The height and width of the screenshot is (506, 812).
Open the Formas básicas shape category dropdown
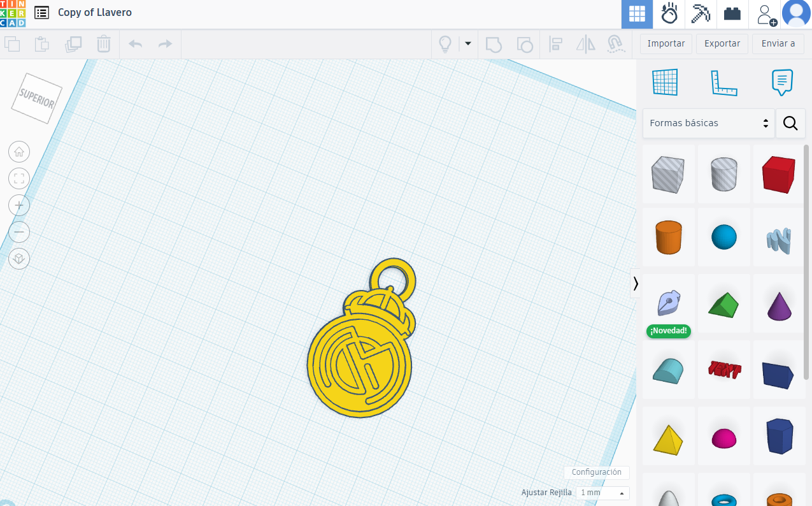(709, 123)
